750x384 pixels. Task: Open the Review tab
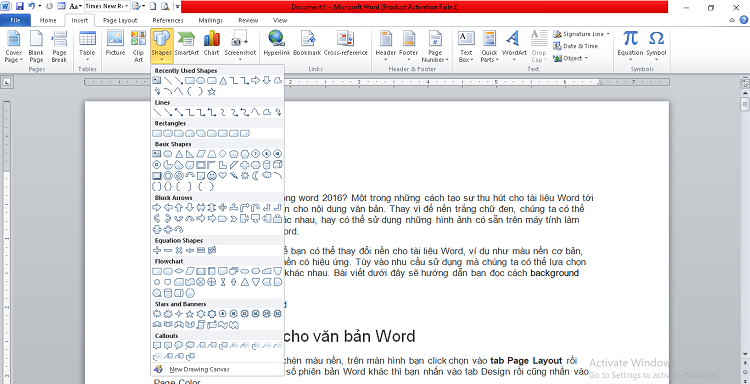coord(248,21)
